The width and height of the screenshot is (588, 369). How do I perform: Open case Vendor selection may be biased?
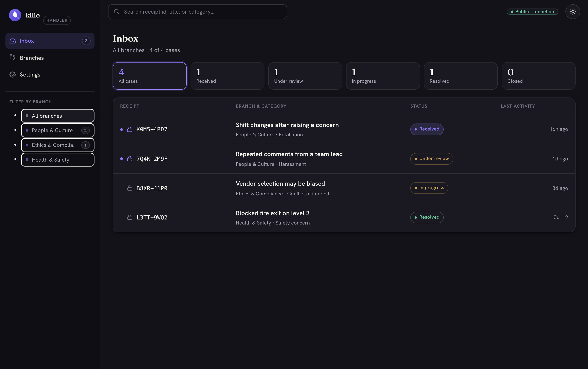[344, 188]
